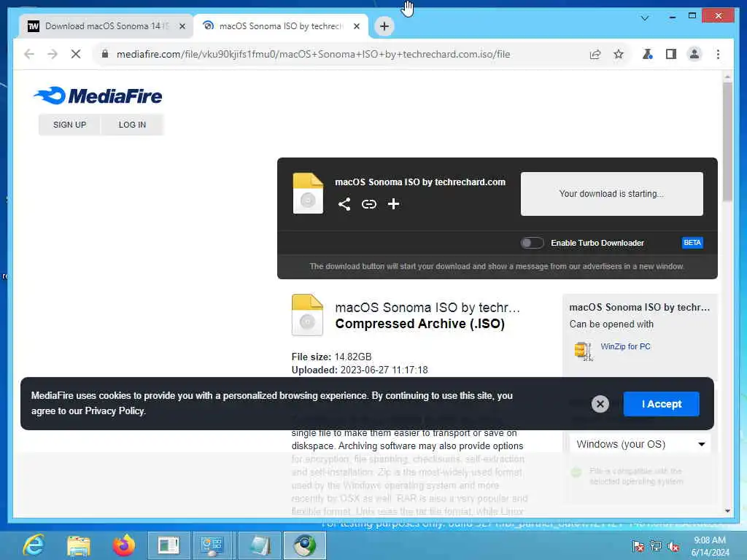Open Chrome three-dot menu

718,54
